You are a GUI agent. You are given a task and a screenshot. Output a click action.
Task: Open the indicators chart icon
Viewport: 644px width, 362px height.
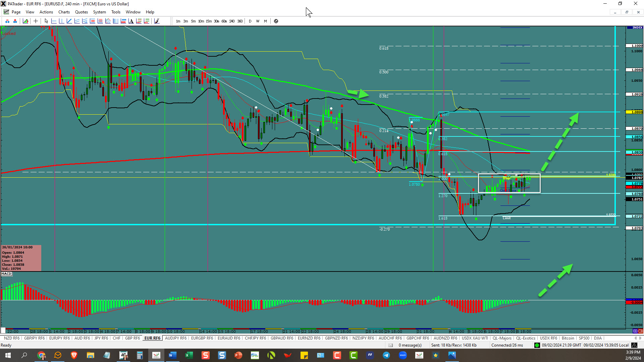pyautogui.click(x=25, y=21)
